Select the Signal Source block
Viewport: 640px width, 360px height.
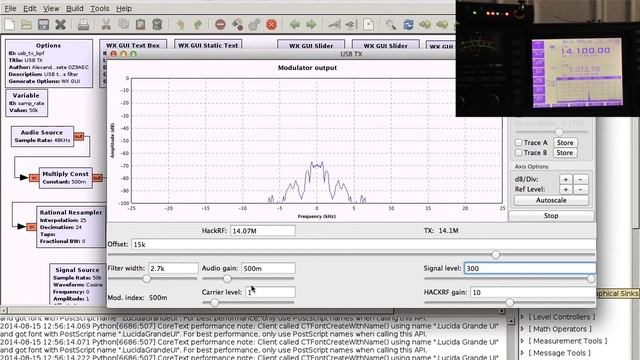(x=78, y=285)
